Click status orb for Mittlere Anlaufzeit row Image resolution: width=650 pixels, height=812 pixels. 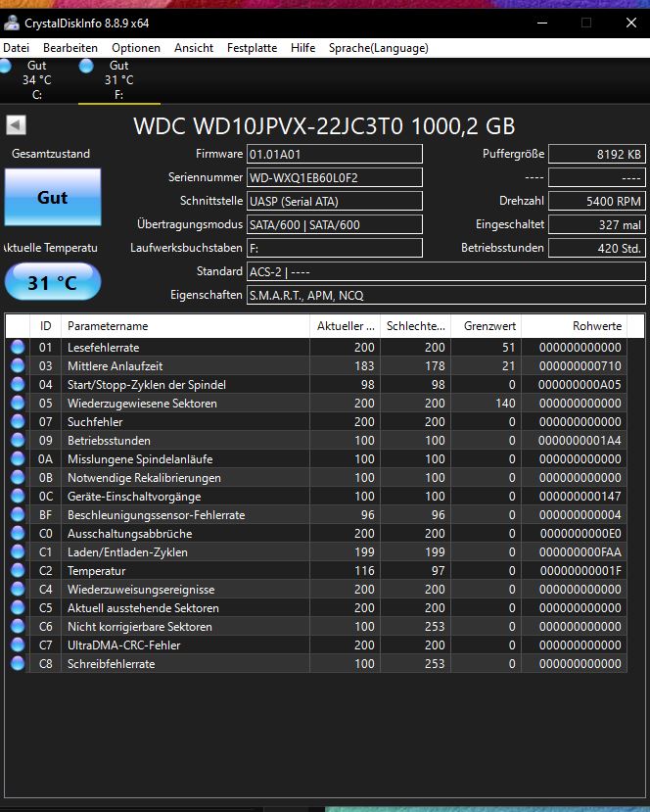coord(18,366)
